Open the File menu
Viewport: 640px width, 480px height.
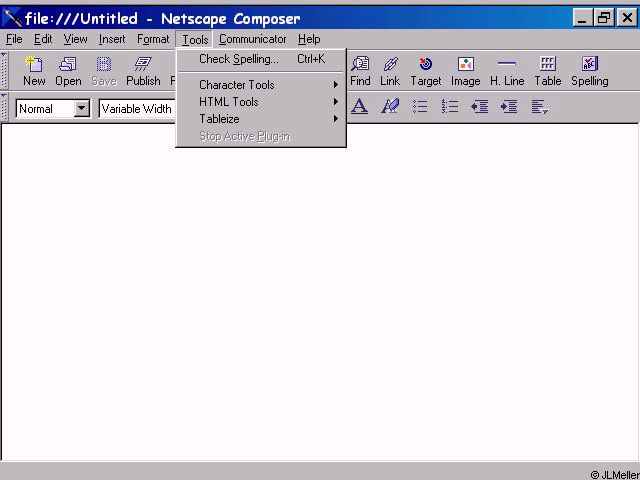(x=14, y=40)
